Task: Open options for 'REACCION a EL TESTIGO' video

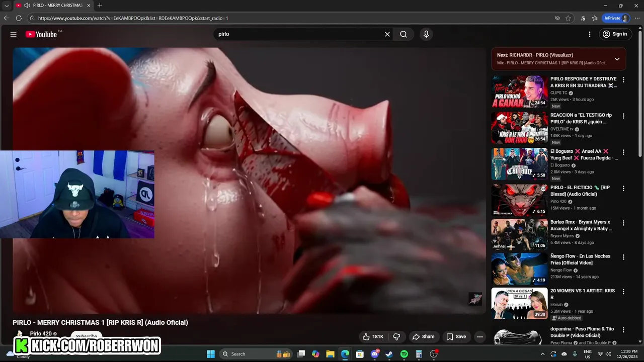Action: [623, 116]
